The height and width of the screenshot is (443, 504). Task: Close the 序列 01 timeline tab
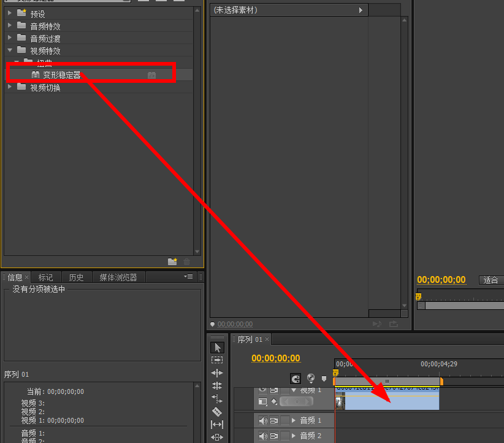click(267, 339)
